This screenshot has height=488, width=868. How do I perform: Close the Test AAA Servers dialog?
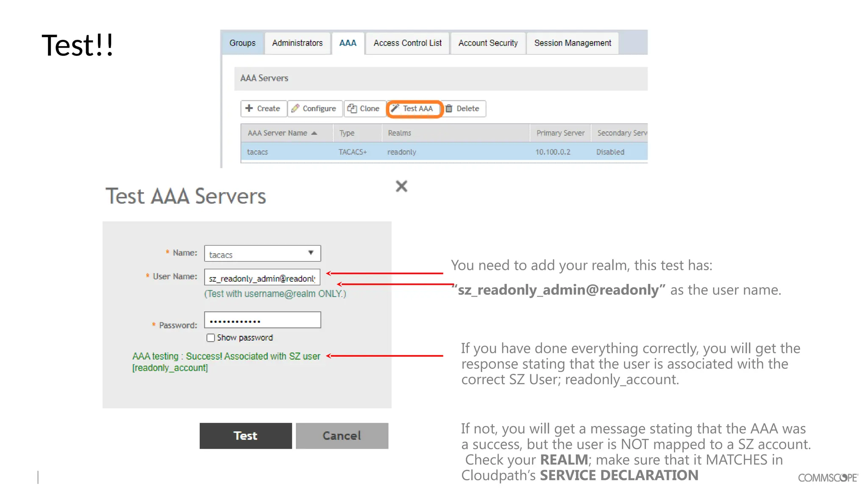401,186
